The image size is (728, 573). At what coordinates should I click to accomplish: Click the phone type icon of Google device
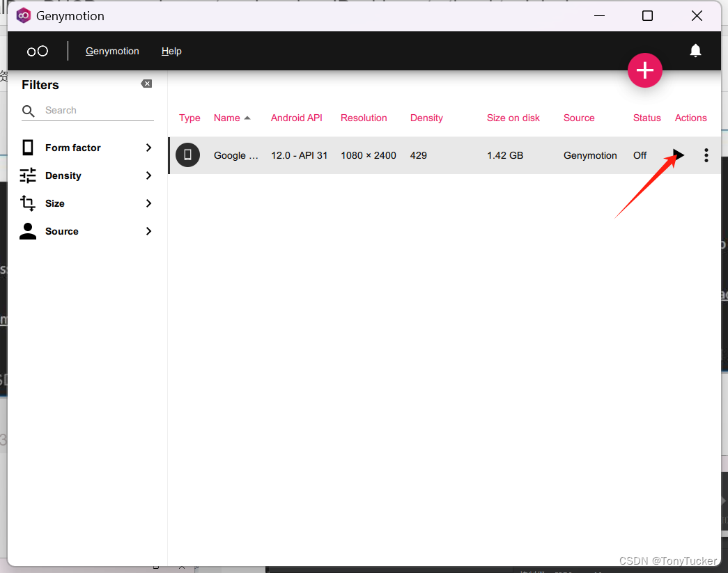[x=187, y=155]
